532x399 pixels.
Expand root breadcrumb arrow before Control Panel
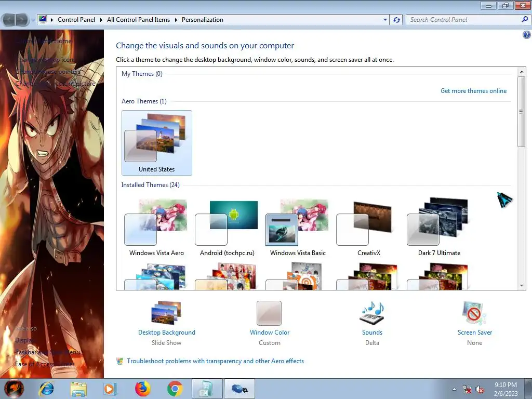coord(52,20)
